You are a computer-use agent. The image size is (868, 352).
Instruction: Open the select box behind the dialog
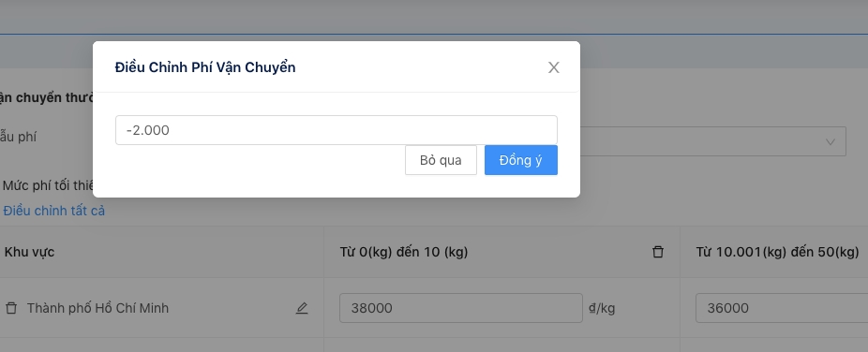(x=713, y=141)
